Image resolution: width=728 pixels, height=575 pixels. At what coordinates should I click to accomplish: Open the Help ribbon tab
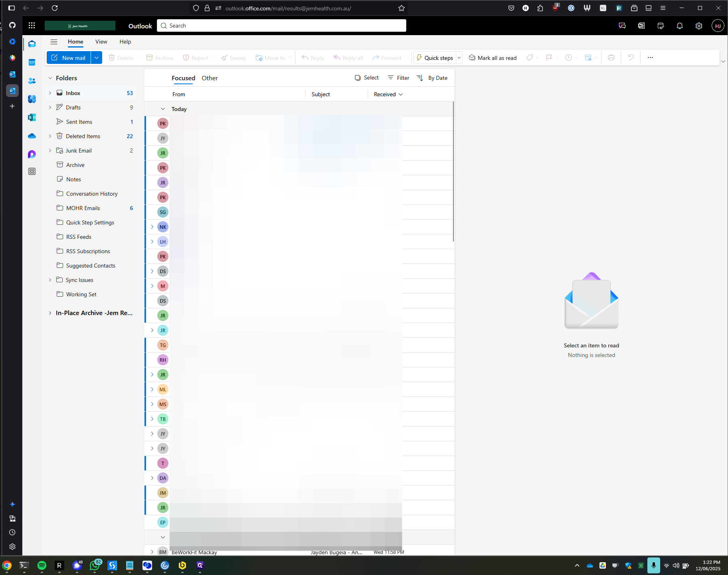click(125, 42)
